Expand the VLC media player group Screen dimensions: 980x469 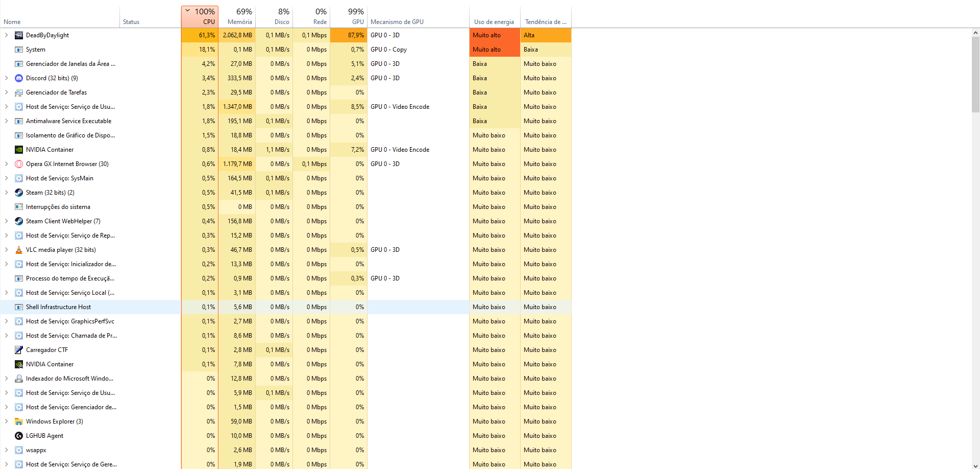pyautogui.click(x=6, y=250)
